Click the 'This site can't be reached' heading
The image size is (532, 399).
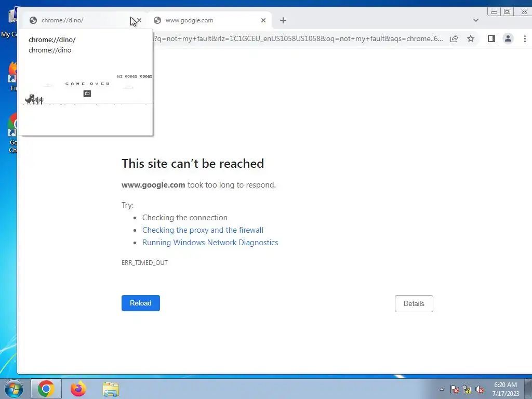[193, 164]
